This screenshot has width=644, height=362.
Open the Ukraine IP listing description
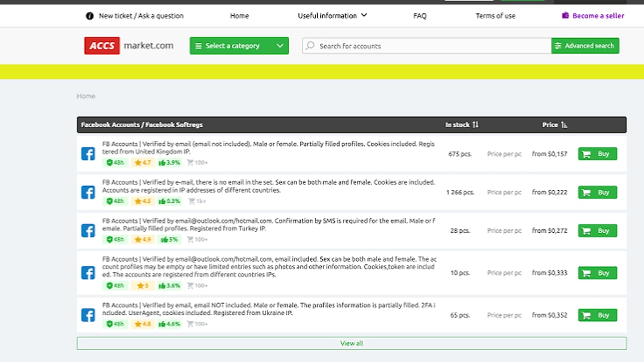[268, 309]
